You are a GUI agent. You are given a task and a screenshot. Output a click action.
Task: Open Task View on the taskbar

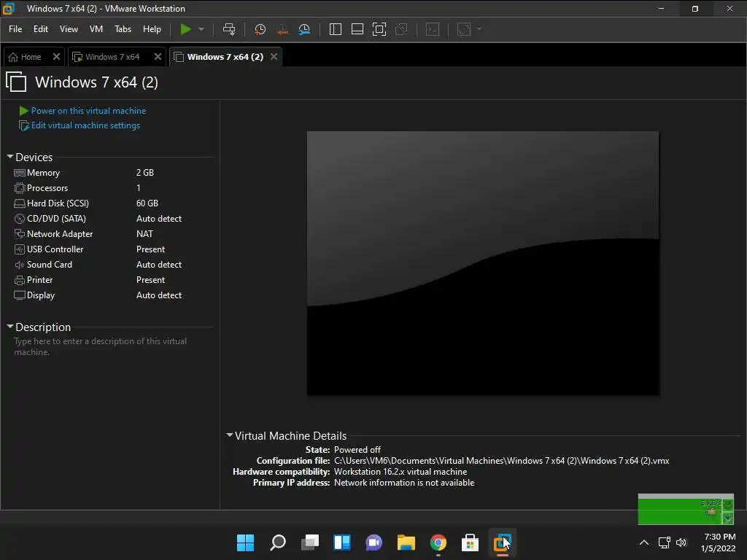coord(309,542)
